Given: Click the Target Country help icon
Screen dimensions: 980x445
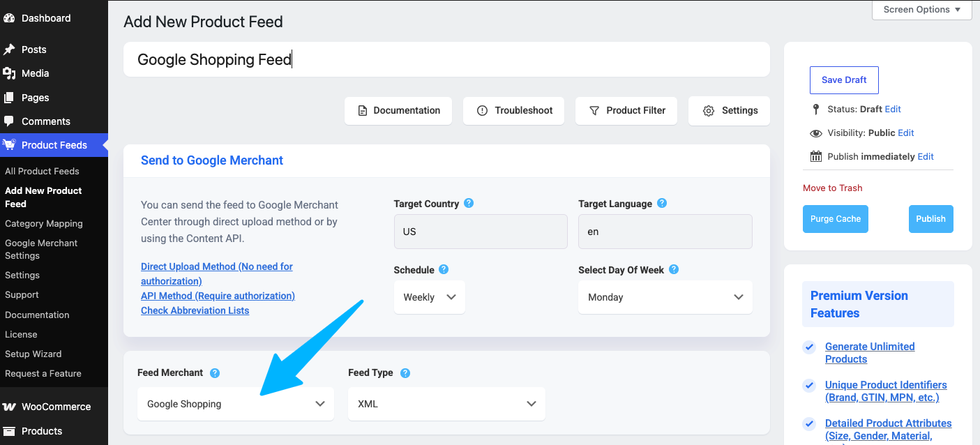Looking at the screenshot, I should tap(469, 204).
